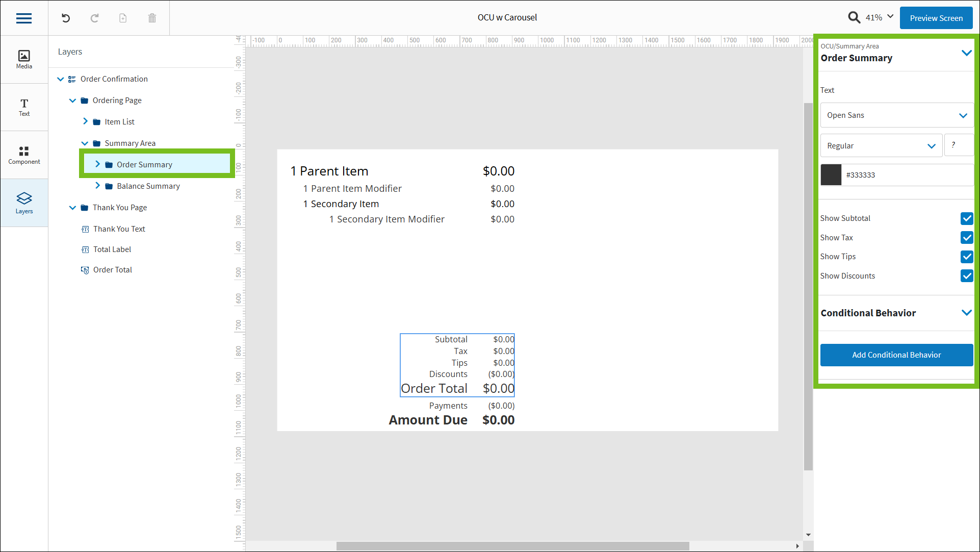Screen dimensions: 980x552
Task: Toggle the Show Tax checkbox
Action: (966, 238)
